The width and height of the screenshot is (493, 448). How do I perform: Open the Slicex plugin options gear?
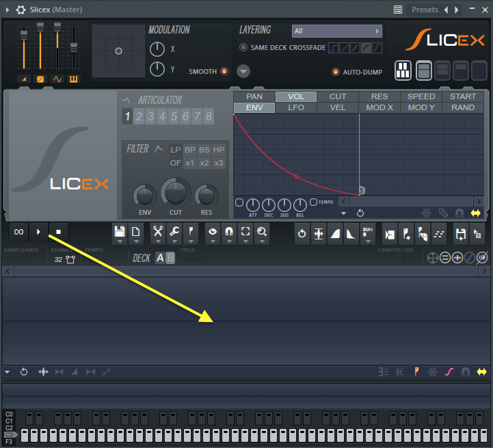tap(21, 10)
